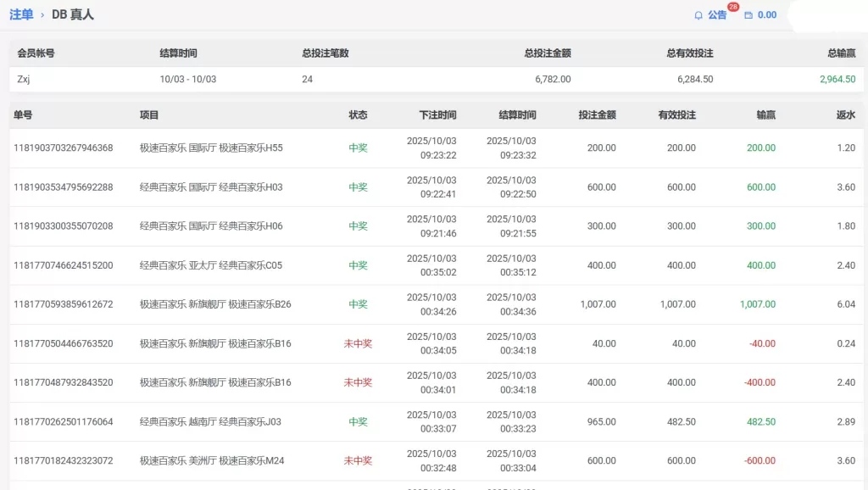Click the 经典百家乐H03 game entry
Screen dimensions: 868x490
click(211, 187)
